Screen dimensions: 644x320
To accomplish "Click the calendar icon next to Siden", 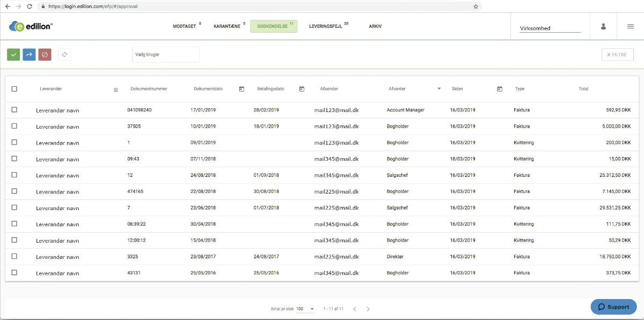I will tap(499, 89).
